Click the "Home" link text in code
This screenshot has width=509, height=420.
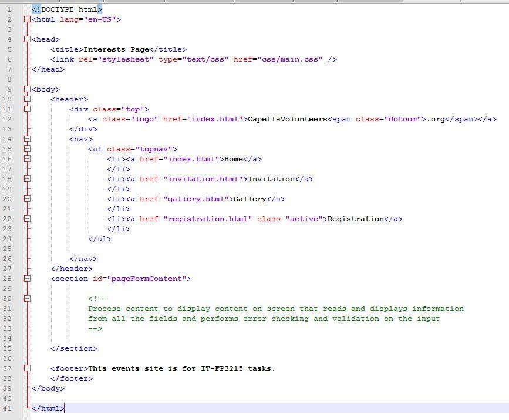click(234, 159)
